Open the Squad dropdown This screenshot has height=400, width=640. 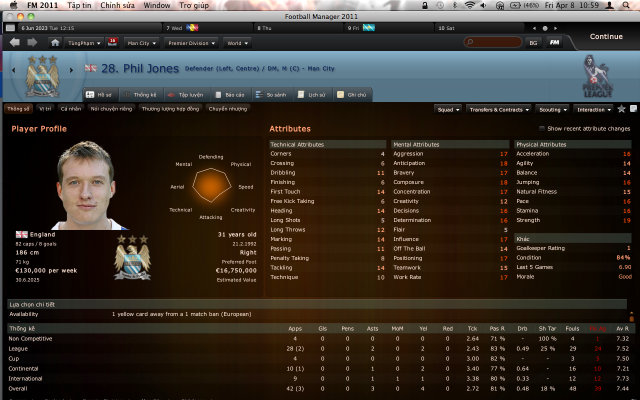(448, 109)
